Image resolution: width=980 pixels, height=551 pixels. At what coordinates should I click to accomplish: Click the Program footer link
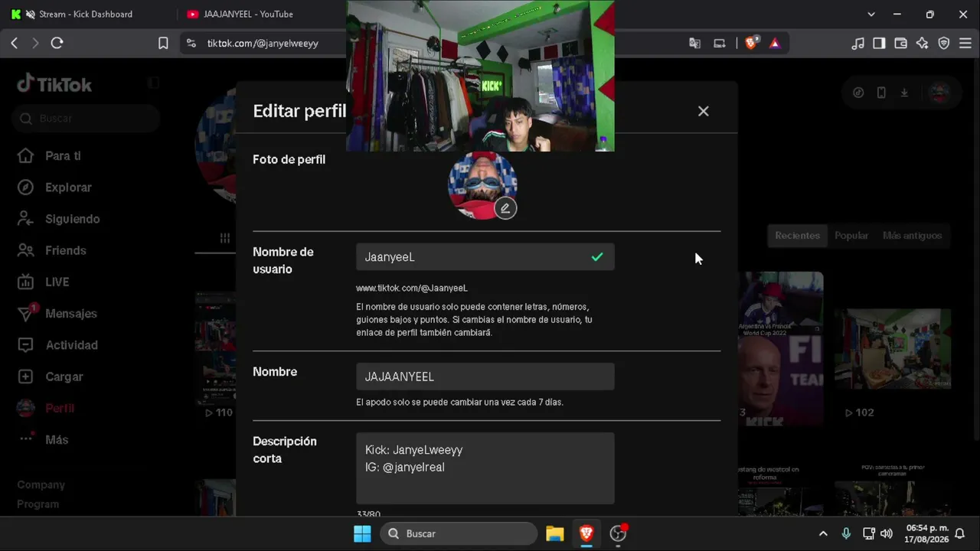pyautogui.click(x=38, y=504)
